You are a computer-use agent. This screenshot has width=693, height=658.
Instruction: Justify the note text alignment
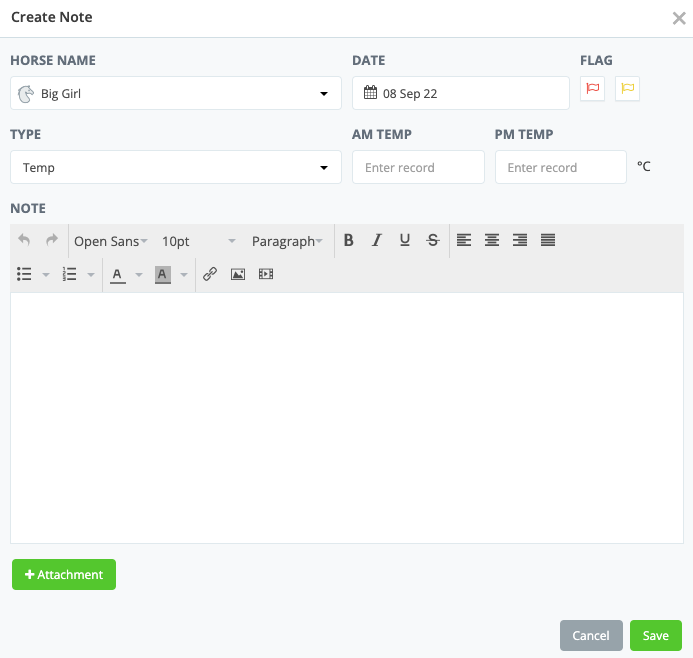(x=548, y=240)
